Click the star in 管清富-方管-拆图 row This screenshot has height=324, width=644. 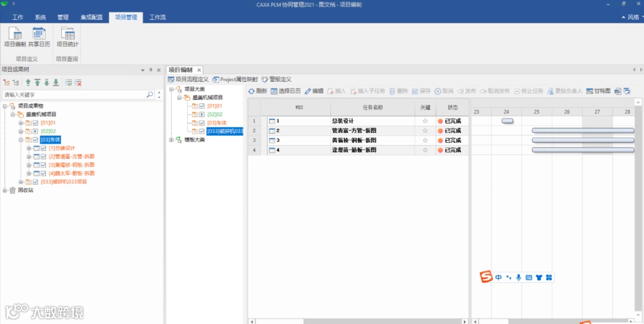click(425, 131)
